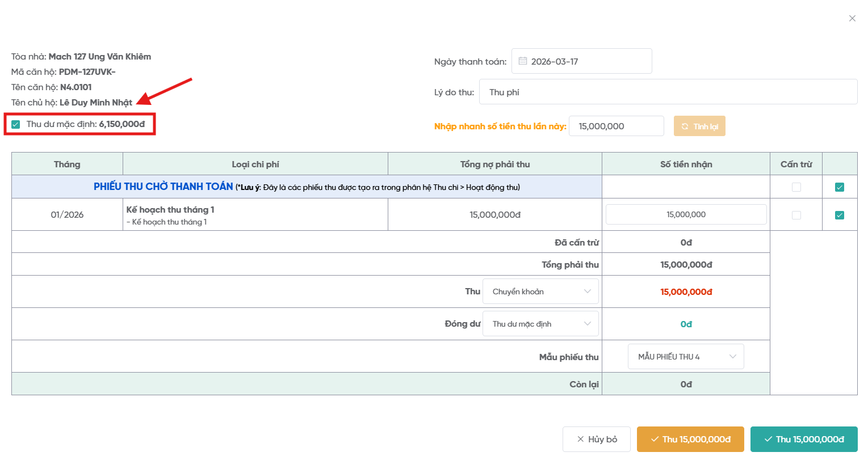Click Số tiền nhận input for 01/2026
The image size is (868, 469).
686,214
